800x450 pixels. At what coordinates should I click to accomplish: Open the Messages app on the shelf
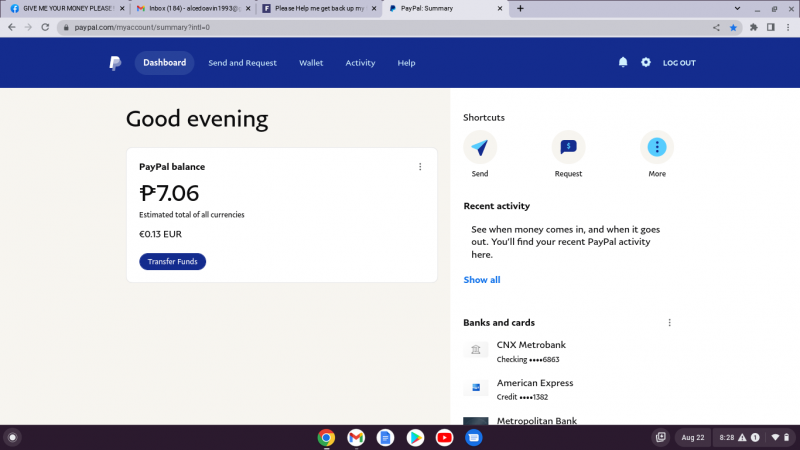(x=473, y=437)
